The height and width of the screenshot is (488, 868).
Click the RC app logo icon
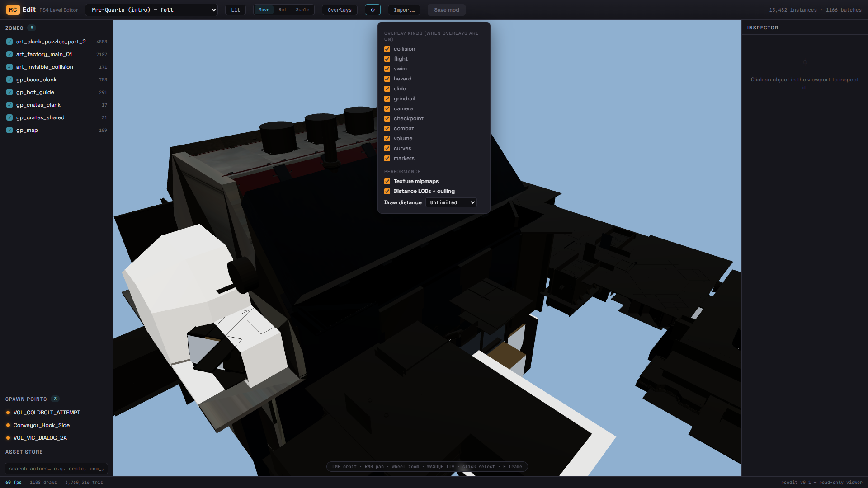pyautogui.click(x=13, y=10)
